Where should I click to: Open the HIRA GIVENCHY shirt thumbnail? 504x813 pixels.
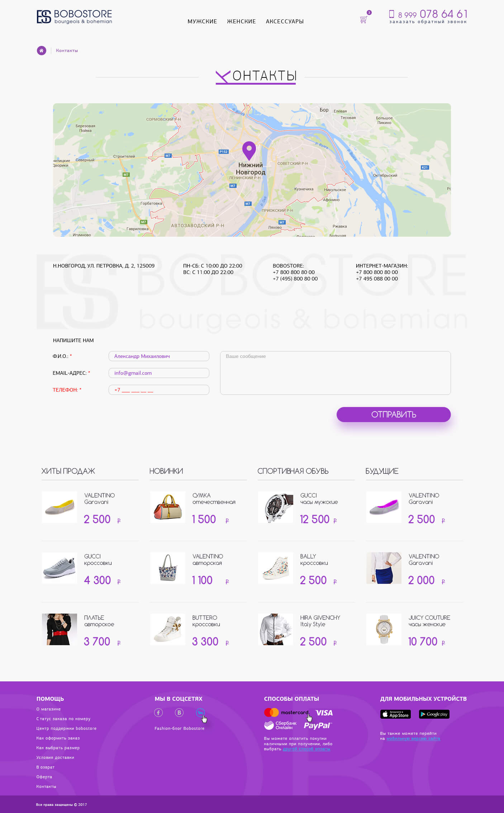click(276, 629)
